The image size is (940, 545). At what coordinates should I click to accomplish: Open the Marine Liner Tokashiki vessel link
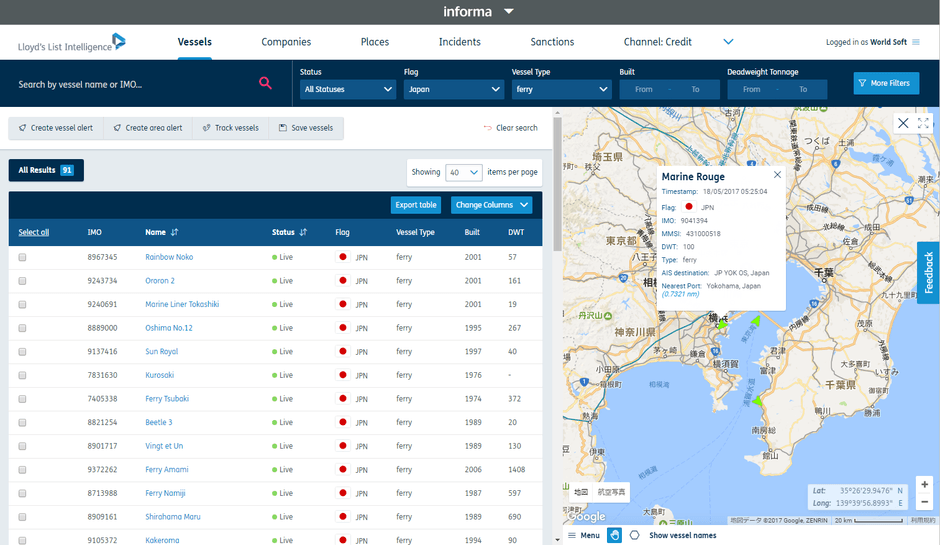(182, 304)
